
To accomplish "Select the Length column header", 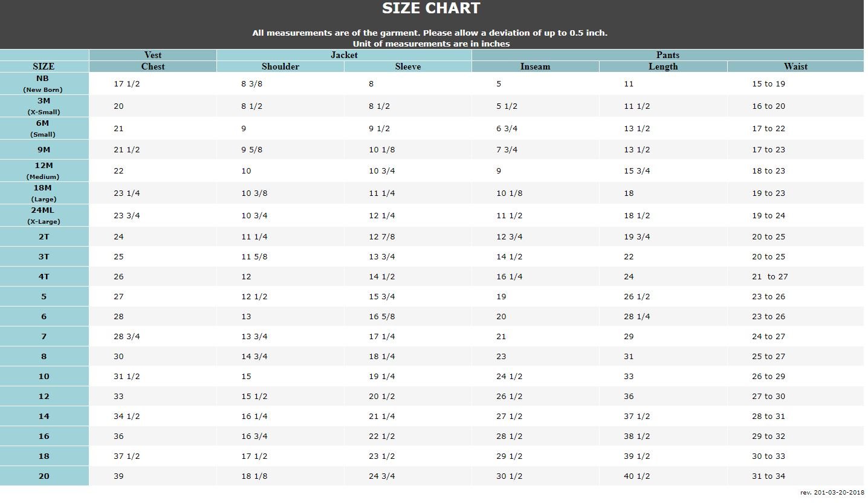I will click(663, 67).
